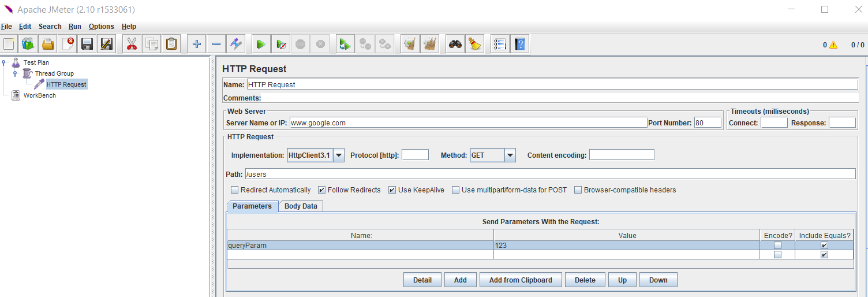Click the Connect timeout field
Screen dimensions: 868x297
774,122
